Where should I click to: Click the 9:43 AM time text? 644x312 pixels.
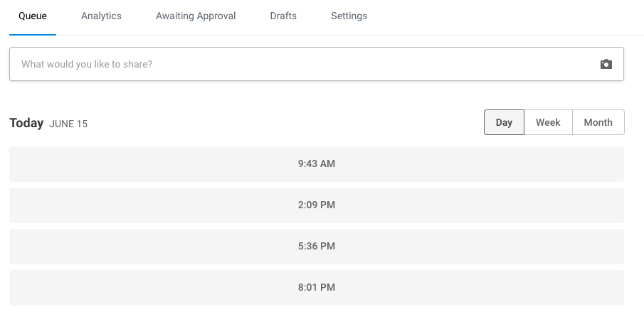coord(316,164)
